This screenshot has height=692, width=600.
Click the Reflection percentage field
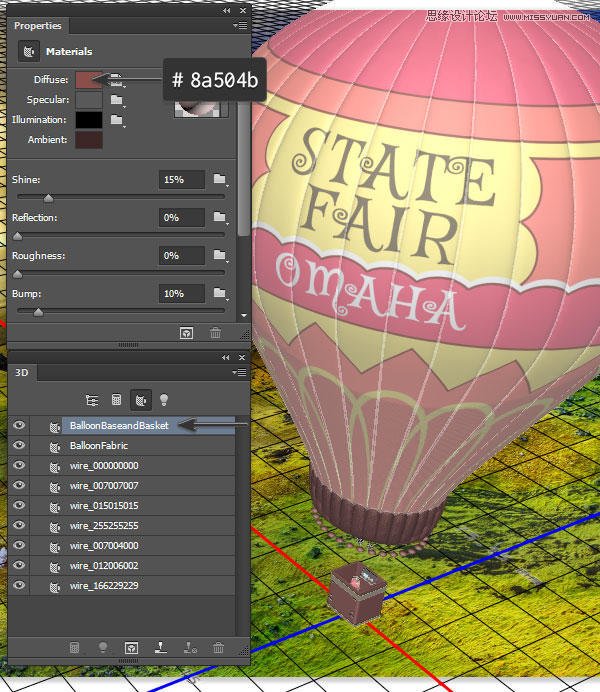(x=182, y=218)
